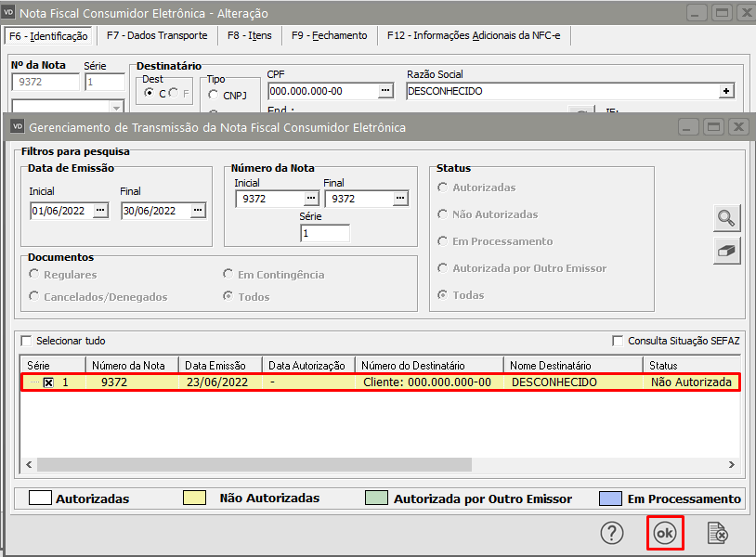
Task: Switch to F7 - Dados Transporte tab
Action: tap(157, 35)
